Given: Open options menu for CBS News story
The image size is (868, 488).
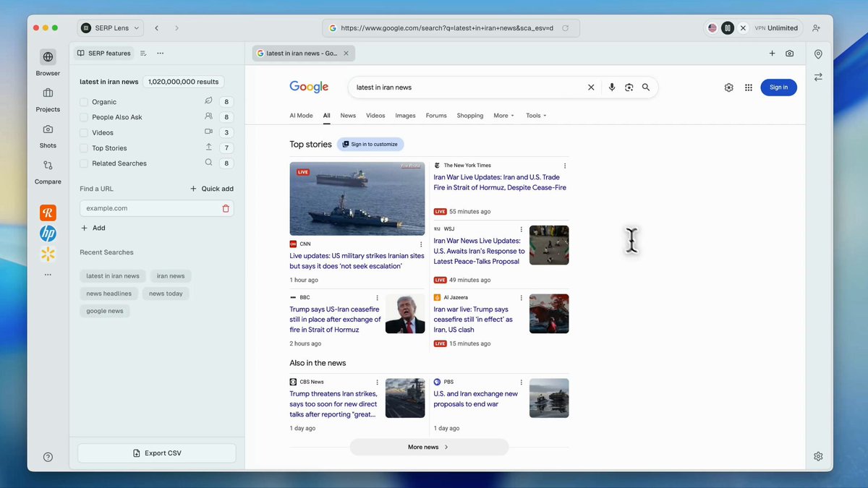Looking at the screenshot, I should click(x=377, y=382).
